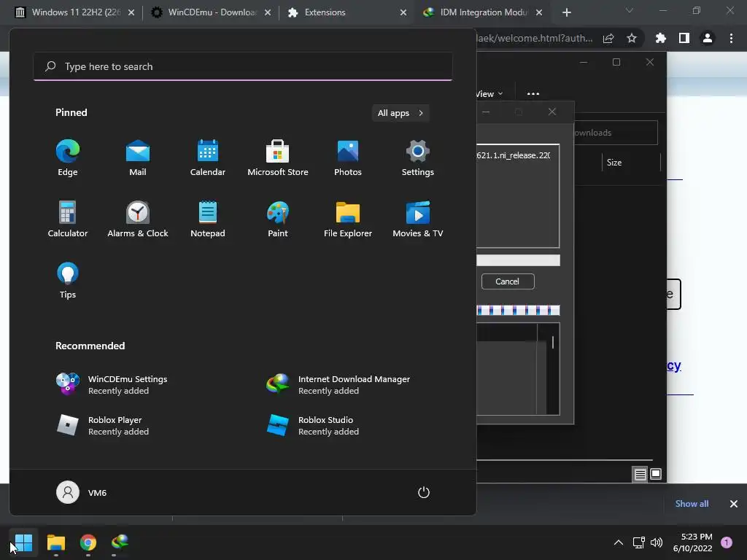This screenshot has height=560, width=747.
Task: Show hidden system tray icons
Action: [x=619, y=542]
